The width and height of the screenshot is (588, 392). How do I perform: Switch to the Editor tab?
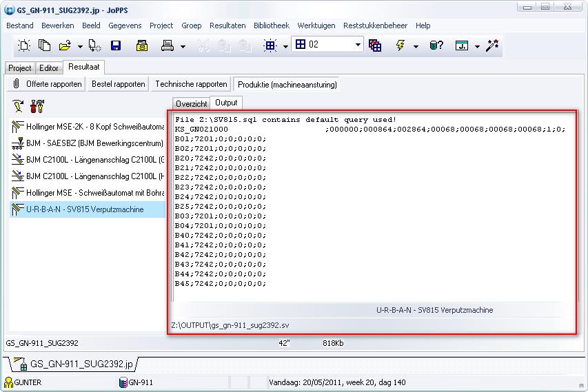point(49,68)
